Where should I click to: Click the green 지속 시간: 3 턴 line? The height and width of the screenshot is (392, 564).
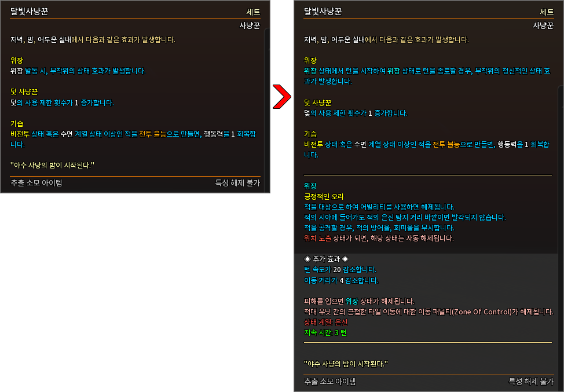pyautogui.click(x=325, y=333)
